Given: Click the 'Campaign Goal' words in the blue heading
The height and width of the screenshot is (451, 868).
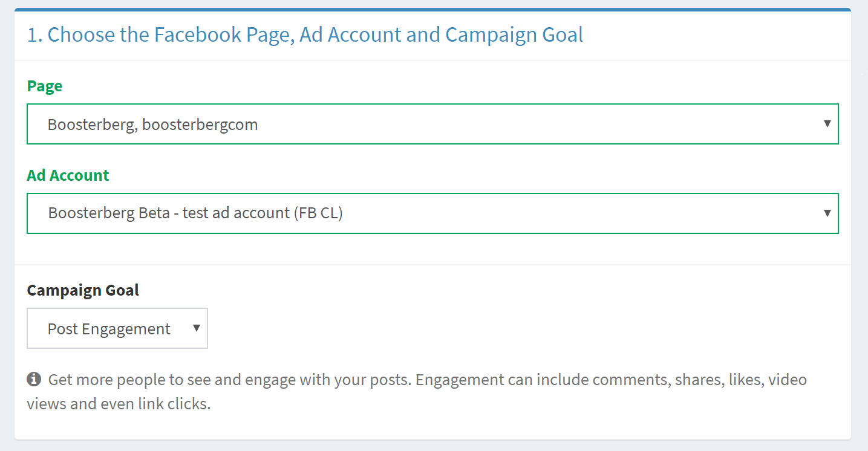Looking at the screenshot, I should 514,35.
